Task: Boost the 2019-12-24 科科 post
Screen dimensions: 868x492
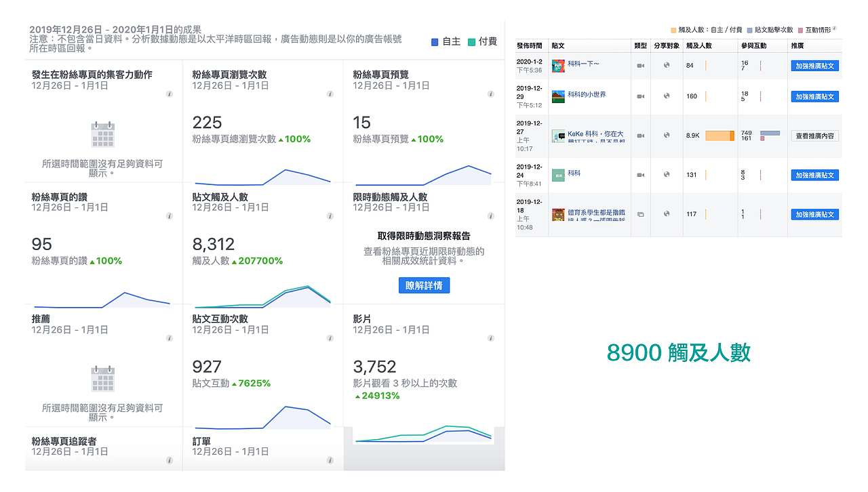Action: click(815, 175)
